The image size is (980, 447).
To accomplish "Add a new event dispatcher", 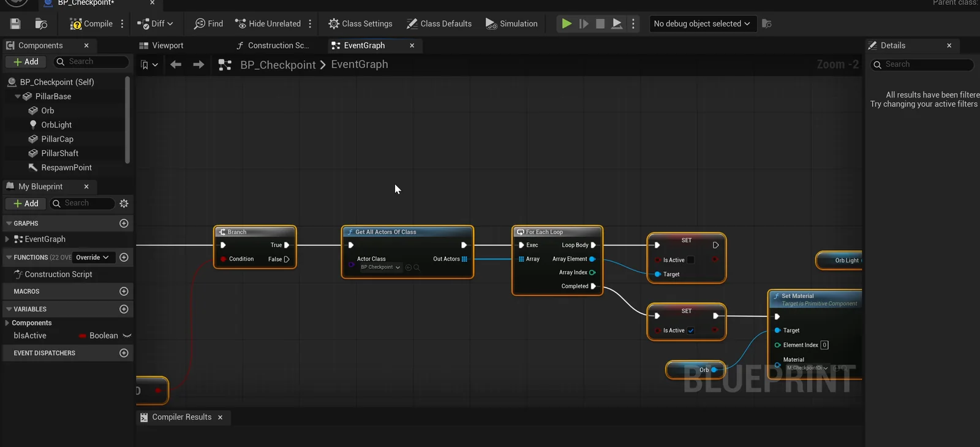I will tap(124, 353).
